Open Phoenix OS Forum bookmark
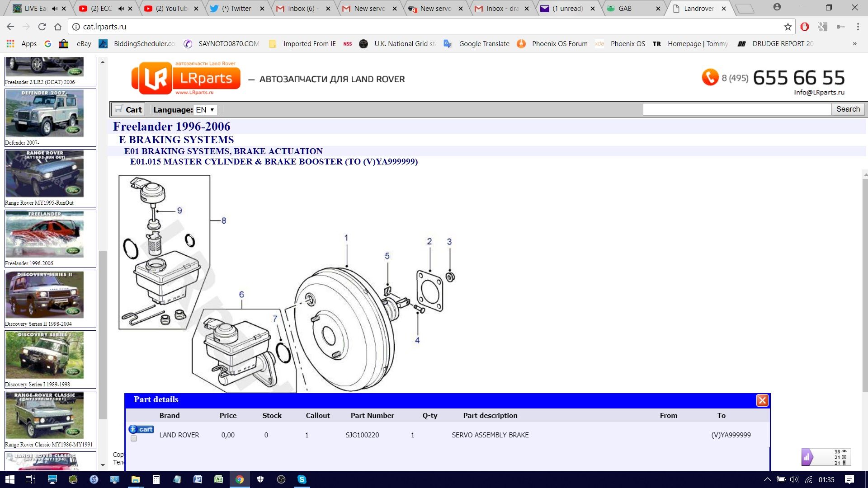This screenshot has width=868, height=488. tap(552, 44)
